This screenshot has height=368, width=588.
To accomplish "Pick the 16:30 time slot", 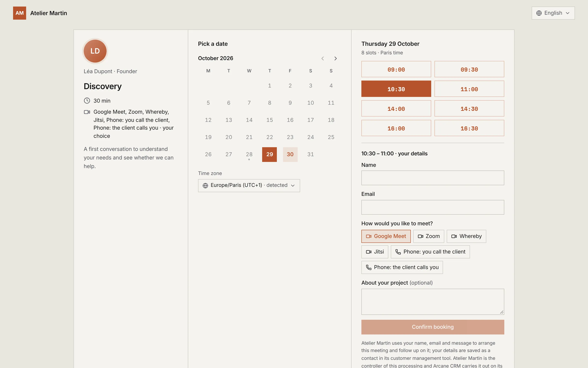I will coord(469,128).
